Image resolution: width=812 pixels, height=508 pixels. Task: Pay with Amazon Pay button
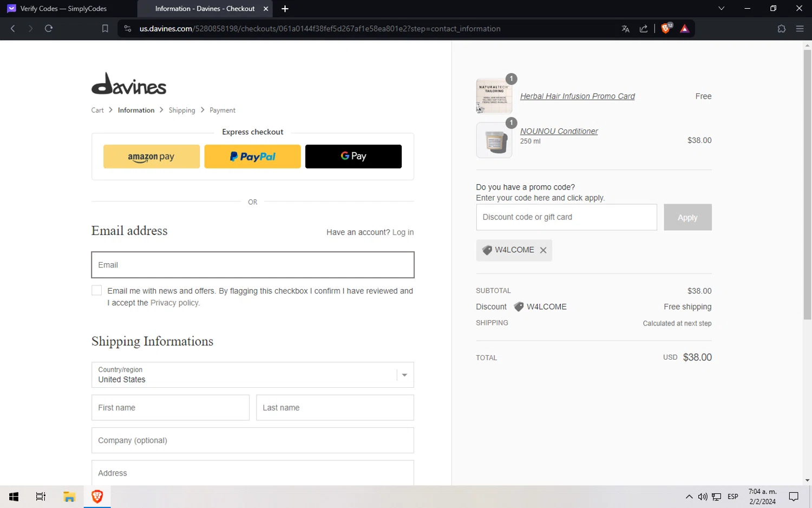152,157
